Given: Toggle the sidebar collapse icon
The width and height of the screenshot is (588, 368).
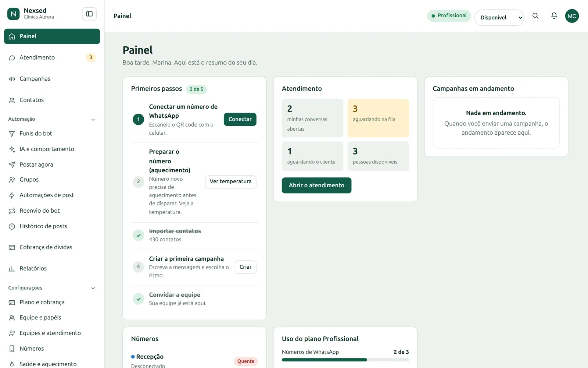Looking at the screenshot, I should pyautogui.click(x=89, y=14).
